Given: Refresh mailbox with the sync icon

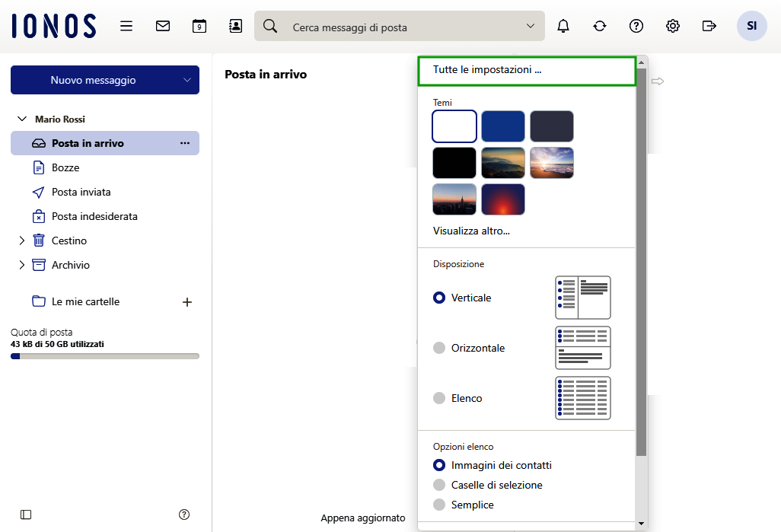Looking at the screenshot, I should point(600,26).
